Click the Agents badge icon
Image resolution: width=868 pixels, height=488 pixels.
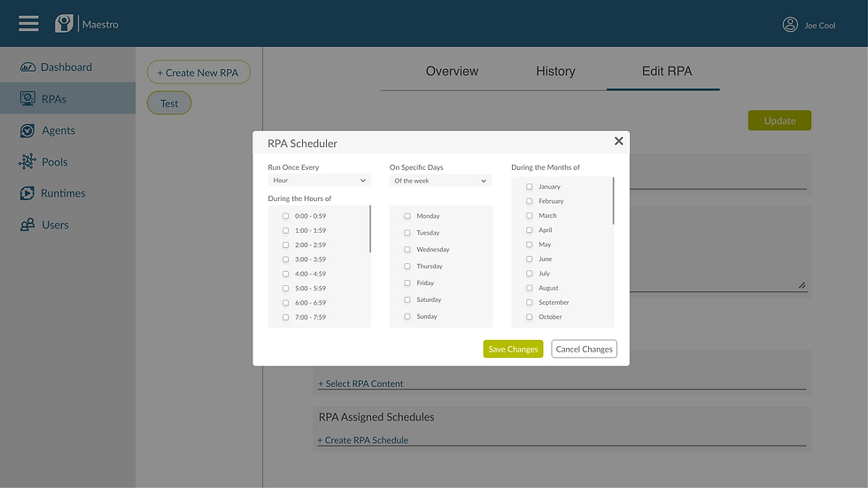(x=27, y=130)
